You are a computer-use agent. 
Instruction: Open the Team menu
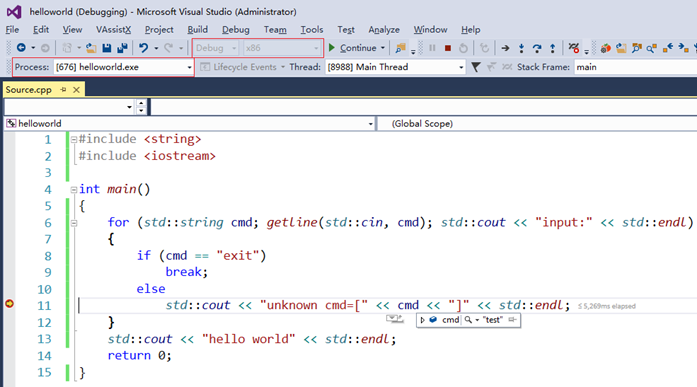click(275, 30)
